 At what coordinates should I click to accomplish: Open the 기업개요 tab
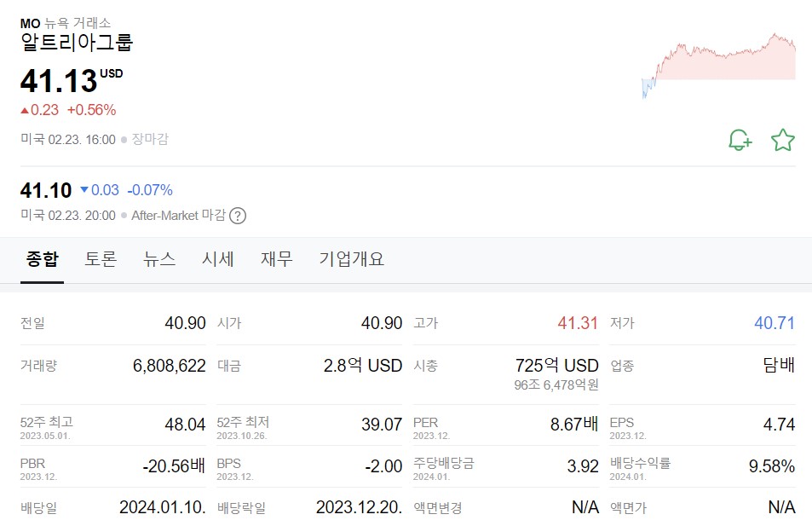(x=352, y=258)
